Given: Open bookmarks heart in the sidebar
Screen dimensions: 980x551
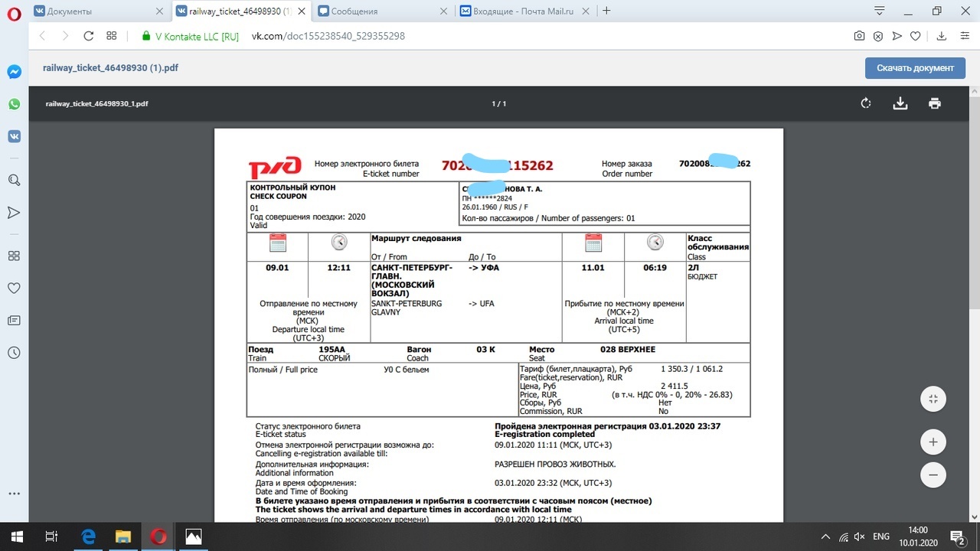Looking at the screenshot, I should point(14,288).
